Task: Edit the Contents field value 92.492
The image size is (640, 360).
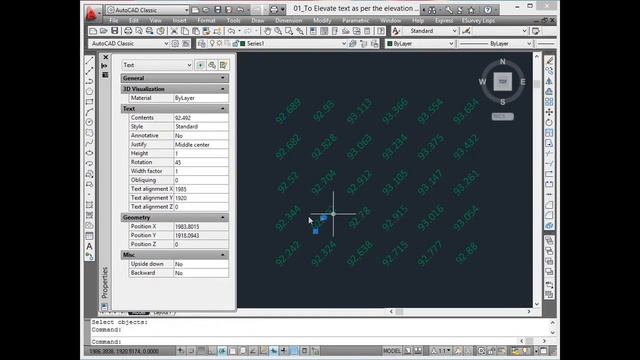Action: [x=201, y=118]
